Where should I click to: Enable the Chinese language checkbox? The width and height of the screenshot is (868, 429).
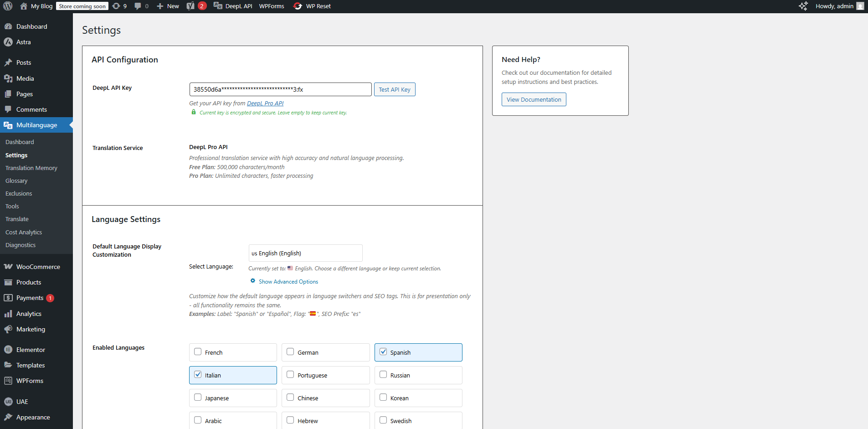pos(290,397)
